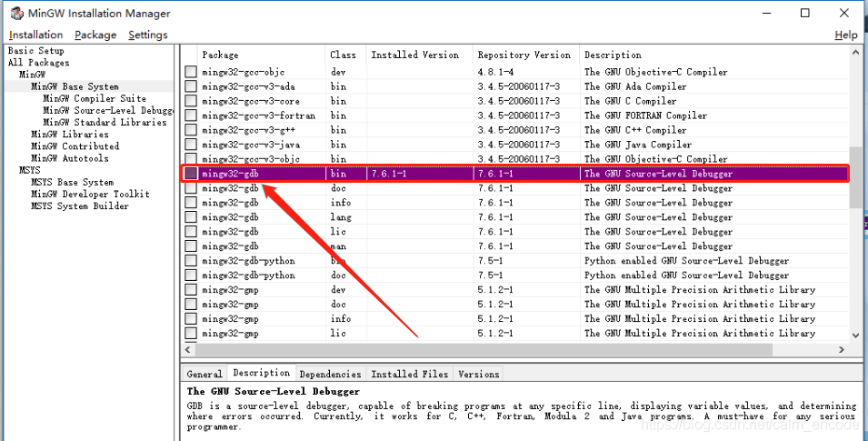Screen dimensions: 868x441
Task: Click horizontal scrollbar right arrow
Action: click(x=842, y=349)
